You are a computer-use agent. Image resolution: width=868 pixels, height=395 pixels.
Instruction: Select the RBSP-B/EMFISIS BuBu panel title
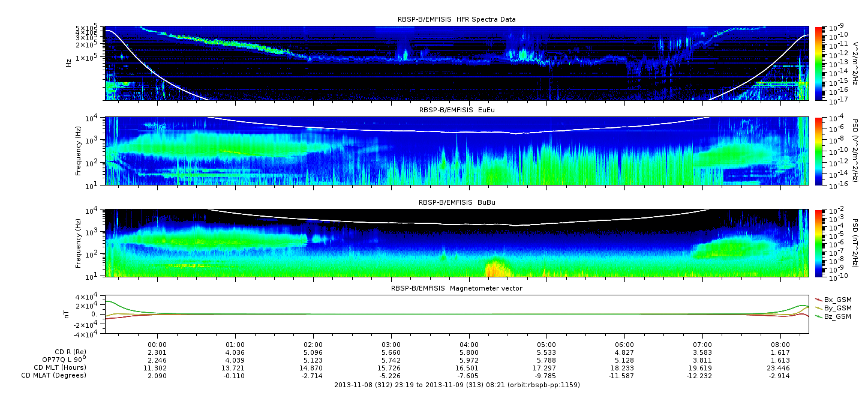(456, 203)
